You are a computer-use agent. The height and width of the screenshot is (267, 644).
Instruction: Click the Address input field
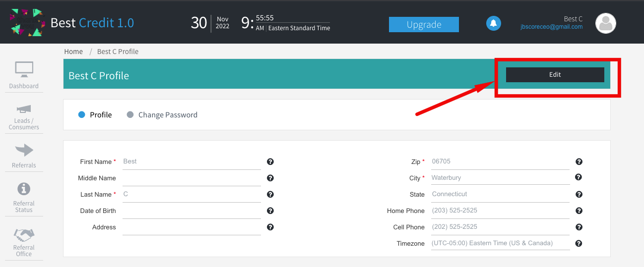pos(192,227)
